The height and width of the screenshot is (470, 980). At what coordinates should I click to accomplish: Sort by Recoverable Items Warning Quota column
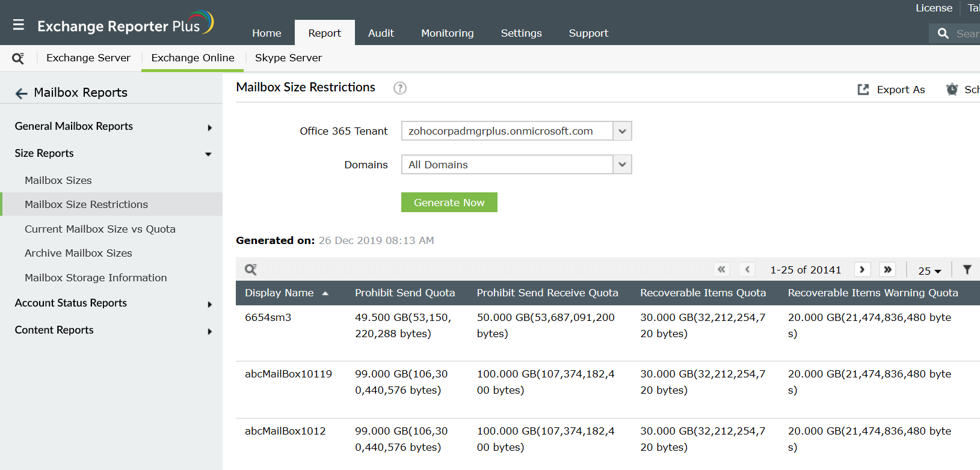[x=873, y=293]
